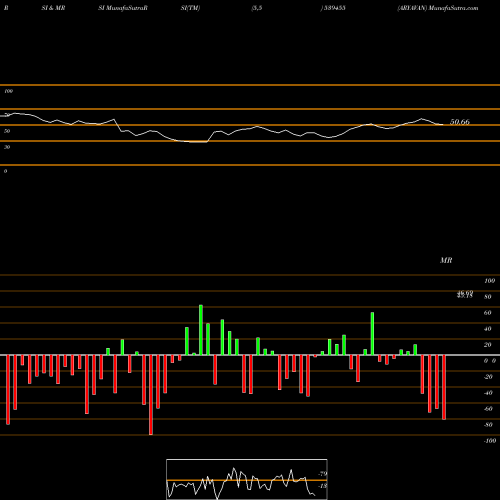Select the last red MR bar at right
Image resolution: width=500 pixels, height=500 pixels.
click(x=444, y=387)
